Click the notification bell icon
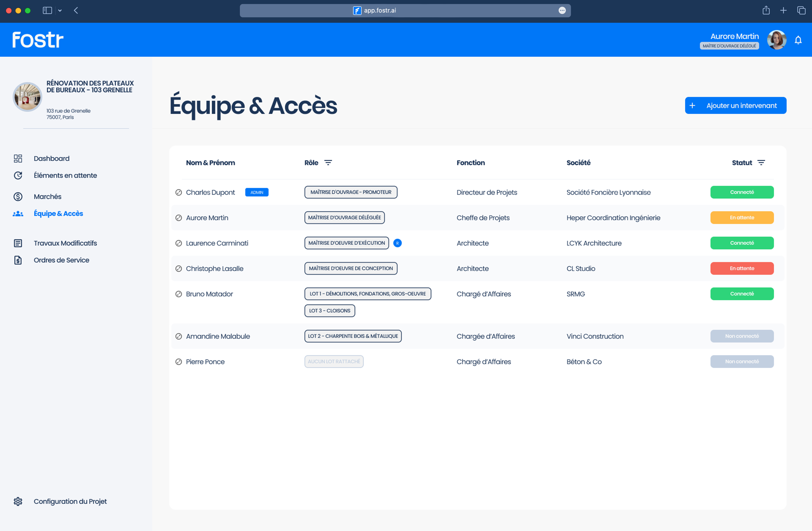The width and height of the screenshot is (812, 531). (798, 40)
